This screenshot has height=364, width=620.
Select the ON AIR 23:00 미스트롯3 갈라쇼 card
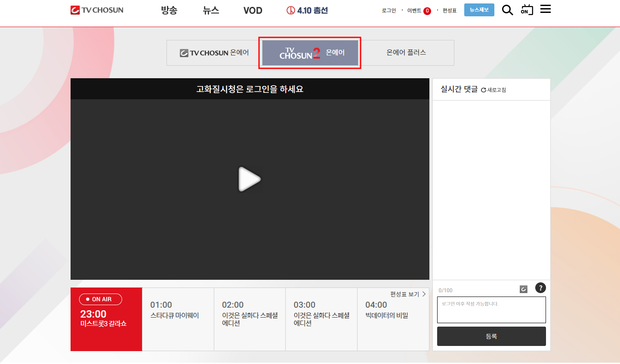(x=106, y=319)
